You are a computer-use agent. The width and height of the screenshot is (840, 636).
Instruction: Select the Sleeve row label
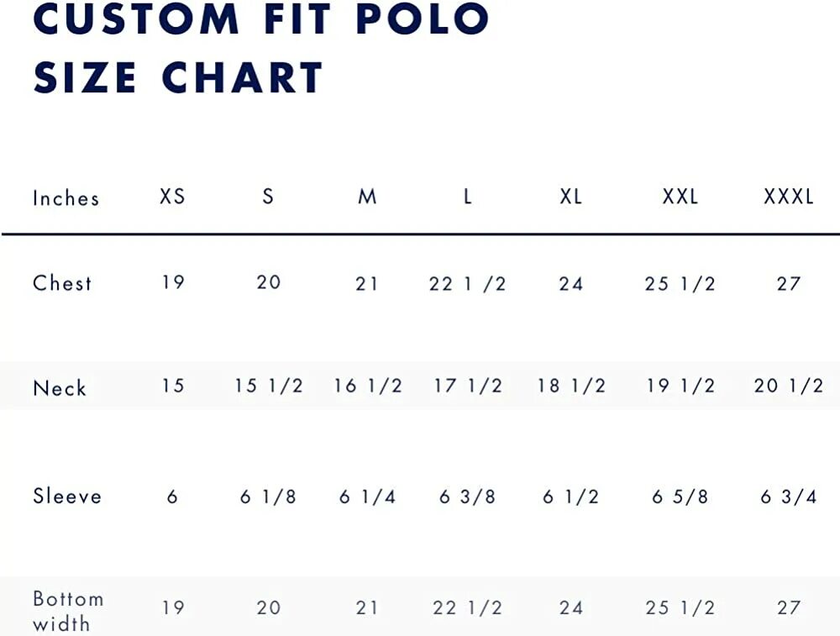(x=67, y=497)
